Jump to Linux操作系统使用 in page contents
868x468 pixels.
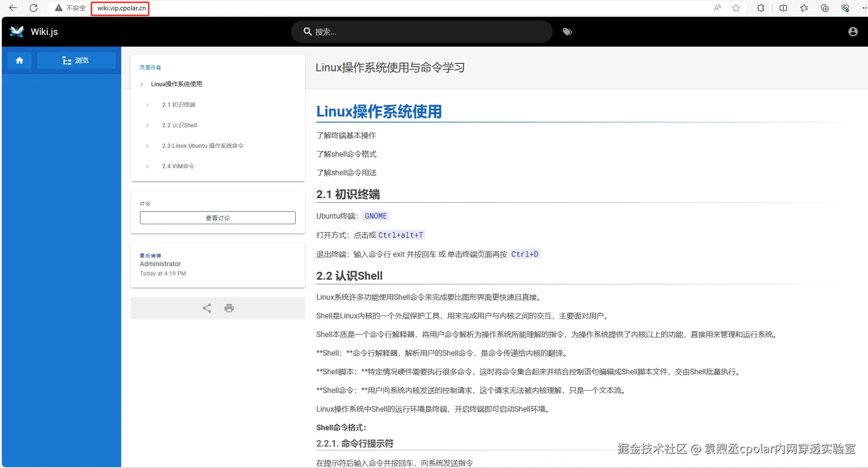[x=176, y=84]
